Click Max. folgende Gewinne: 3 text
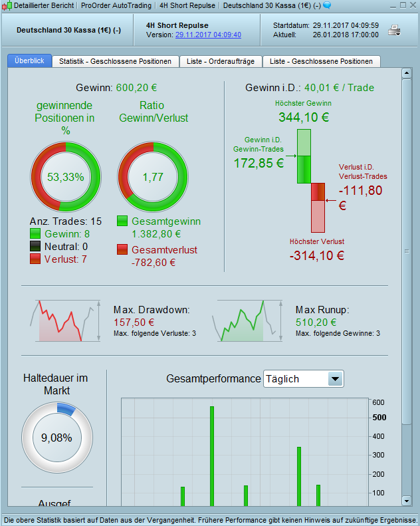Screen dimensions: 420x526 338,333
